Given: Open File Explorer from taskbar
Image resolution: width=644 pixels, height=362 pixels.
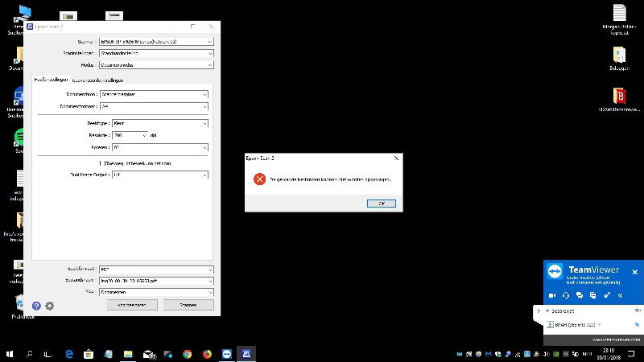Looking at the screenshot, I should tap(128, 354).
